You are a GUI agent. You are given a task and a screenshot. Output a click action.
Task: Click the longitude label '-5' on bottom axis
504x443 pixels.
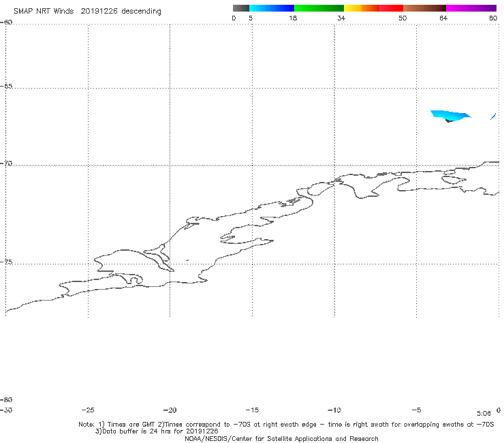(416, 410)
